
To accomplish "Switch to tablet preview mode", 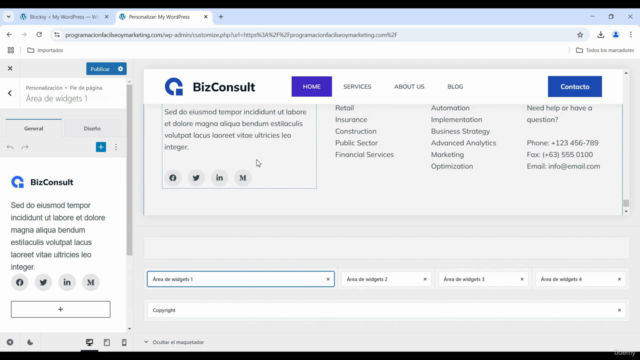I will click(107, 342).
